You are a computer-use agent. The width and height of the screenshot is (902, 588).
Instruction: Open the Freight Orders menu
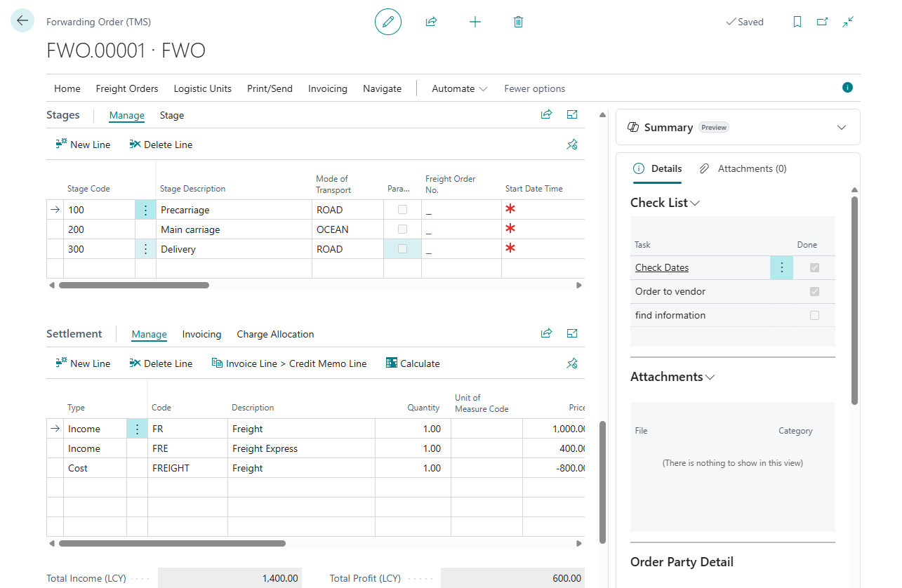[x=127, y=88]
